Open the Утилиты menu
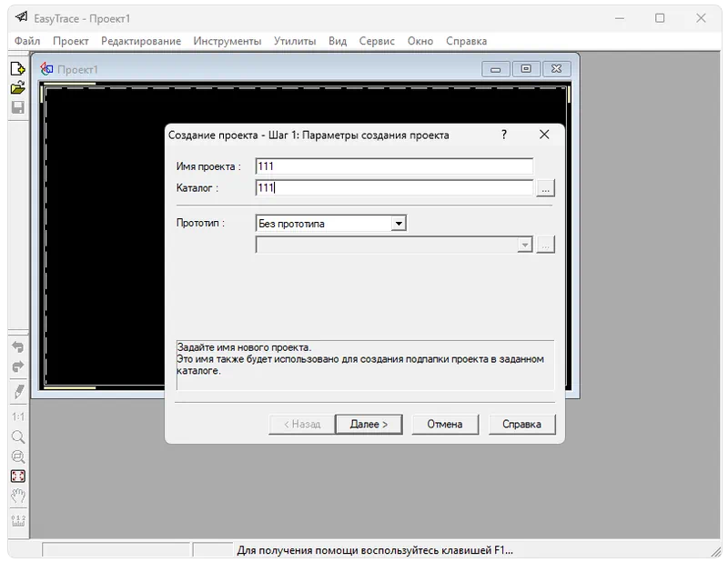Viewport: 728px width, 562px height. 295,41
